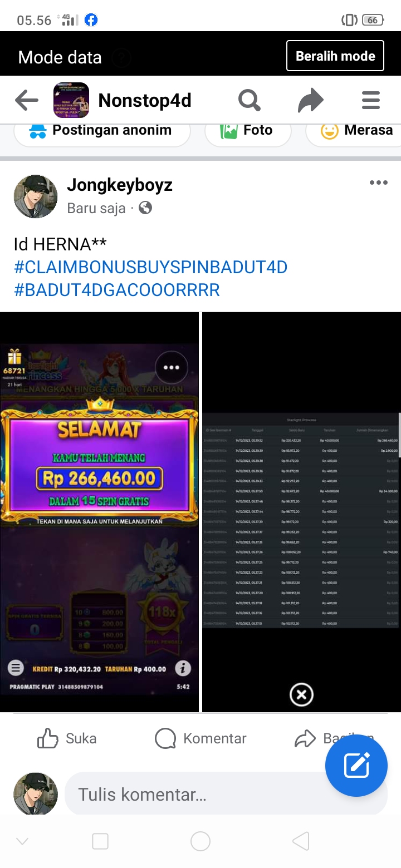Click Beralih mode button

click(x=335, y=56)
